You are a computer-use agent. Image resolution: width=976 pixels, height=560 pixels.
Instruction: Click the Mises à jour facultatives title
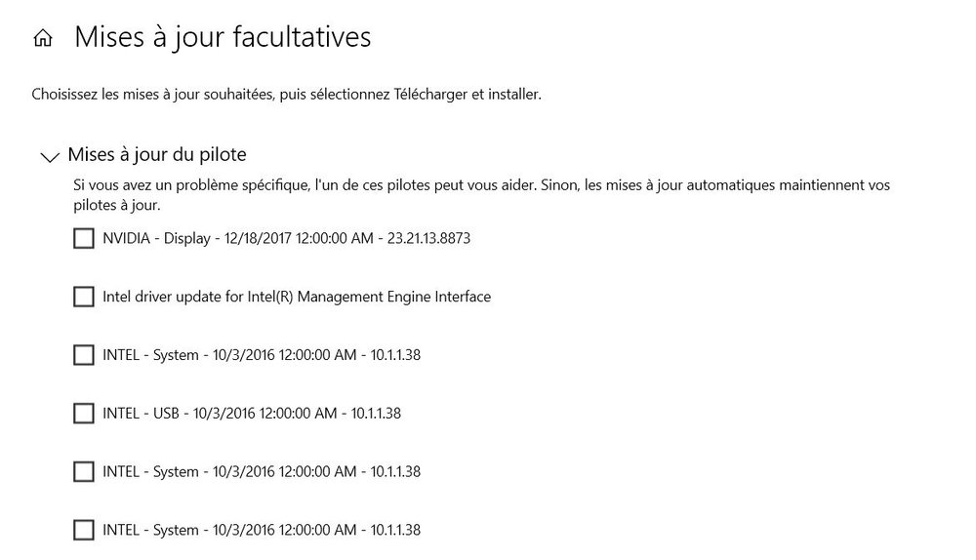click(223, 37)
